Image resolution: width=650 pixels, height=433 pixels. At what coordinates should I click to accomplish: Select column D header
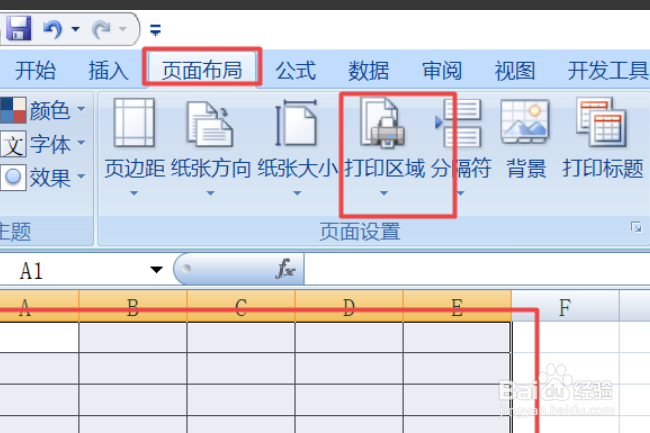349,307
